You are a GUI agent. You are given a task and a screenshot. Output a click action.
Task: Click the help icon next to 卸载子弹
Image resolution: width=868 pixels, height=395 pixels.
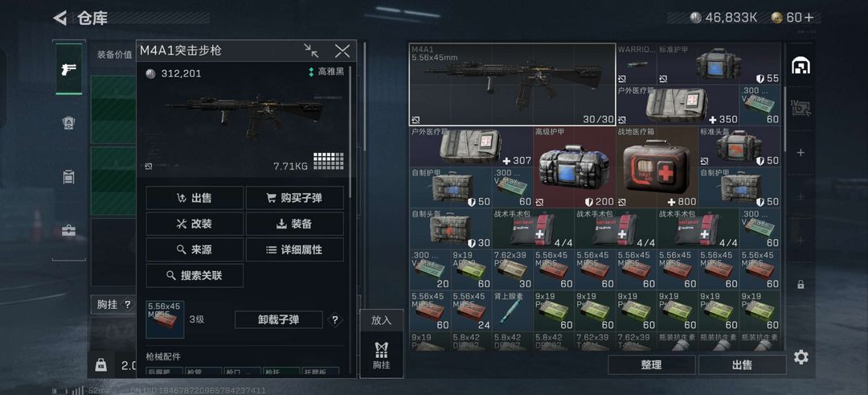334,319
